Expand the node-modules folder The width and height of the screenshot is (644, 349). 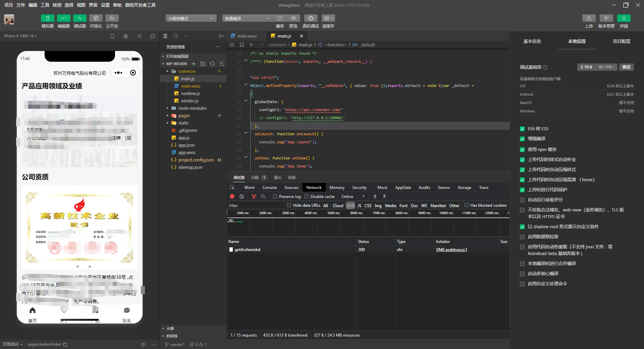[x=192, y=108]
